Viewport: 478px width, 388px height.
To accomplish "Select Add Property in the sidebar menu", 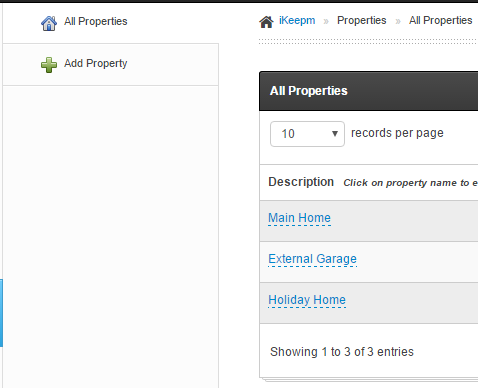I will [x=96, y=63].
